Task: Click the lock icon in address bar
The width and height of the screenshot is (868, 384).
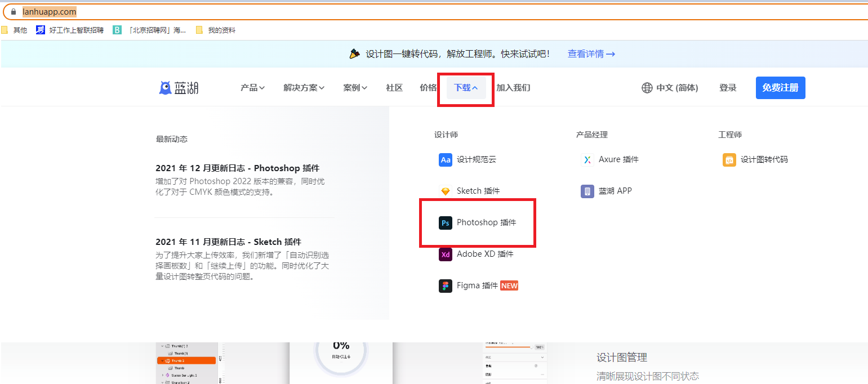Action: coord(14,11)
